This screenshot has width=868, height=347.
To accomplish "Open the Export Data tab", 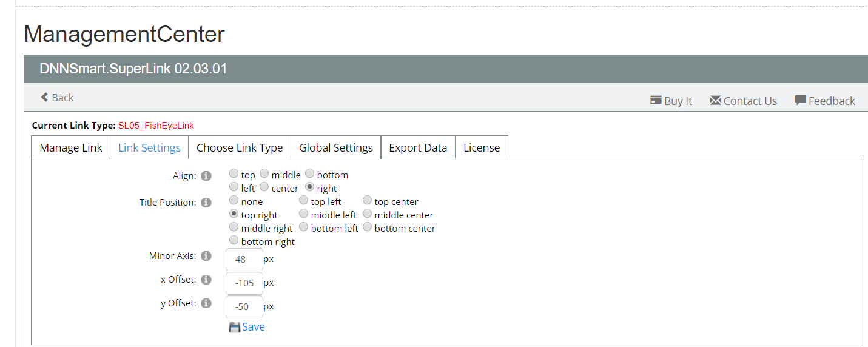I will coord(418,147).
